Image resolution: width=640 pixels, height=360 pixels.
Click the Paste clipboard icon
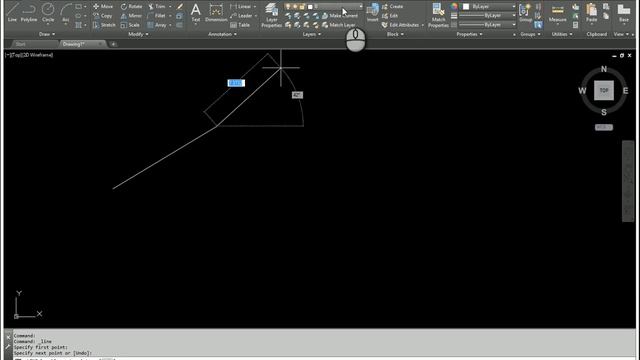[x=591, y=12]
